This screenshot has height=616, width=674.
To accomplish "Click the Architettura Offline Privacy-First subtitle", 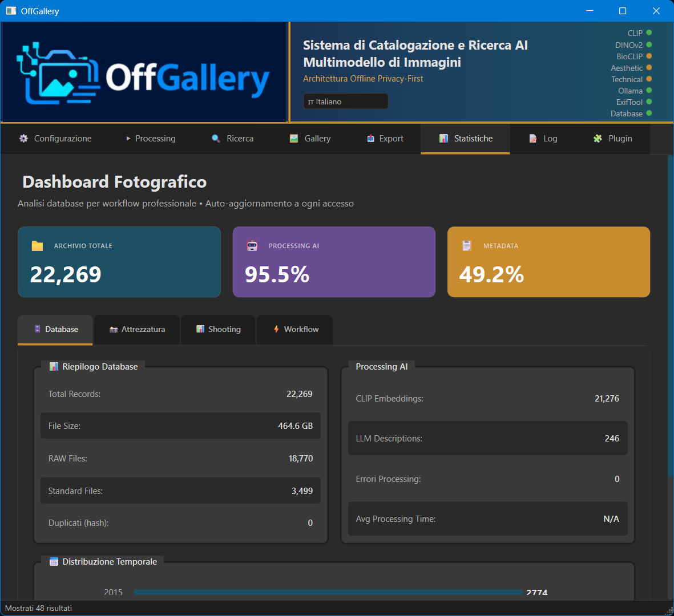I will [x=363, y=79].
